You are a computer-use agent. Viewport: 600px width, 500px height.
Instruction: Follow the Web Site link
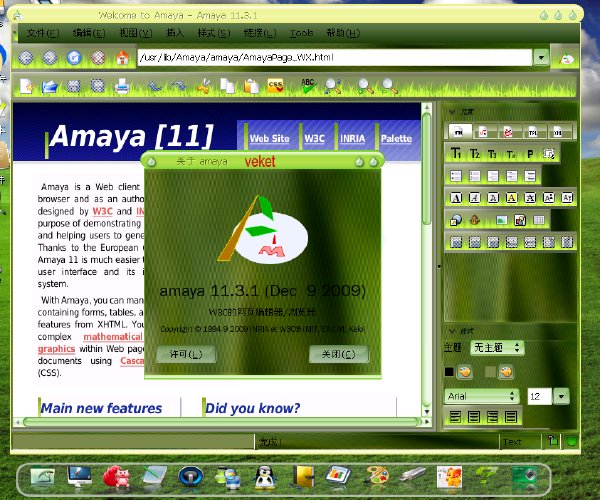(269, 138)
